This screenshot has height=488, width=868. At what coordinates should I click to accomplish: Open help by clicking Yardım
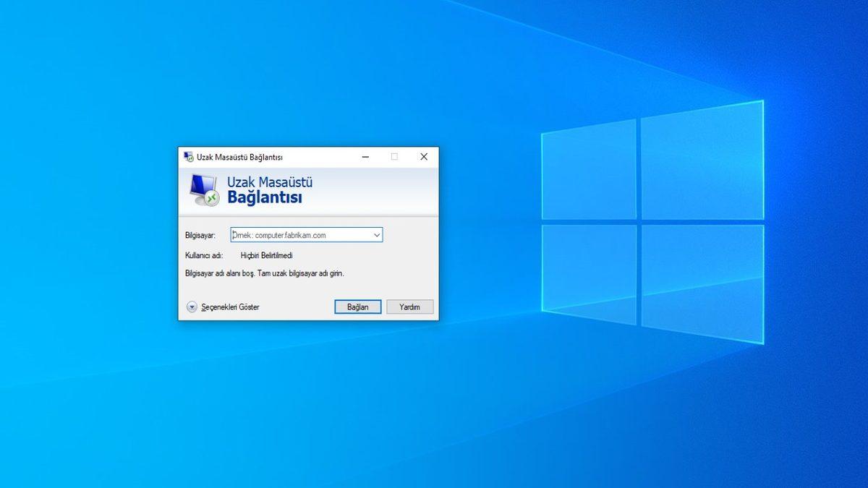[409, 307]
